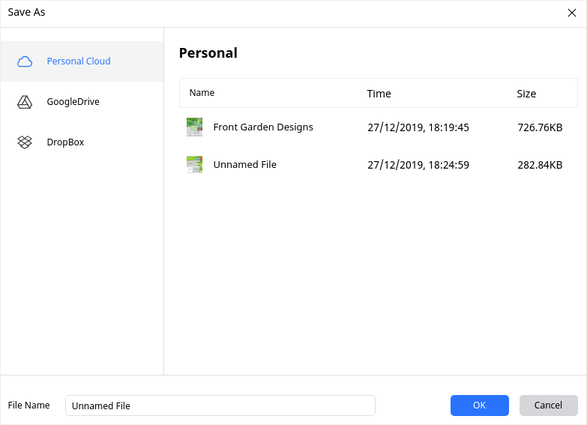Screen dimensions: 587x425
Task: Click the DropBox logo icon
Action: tap(25, 142)
